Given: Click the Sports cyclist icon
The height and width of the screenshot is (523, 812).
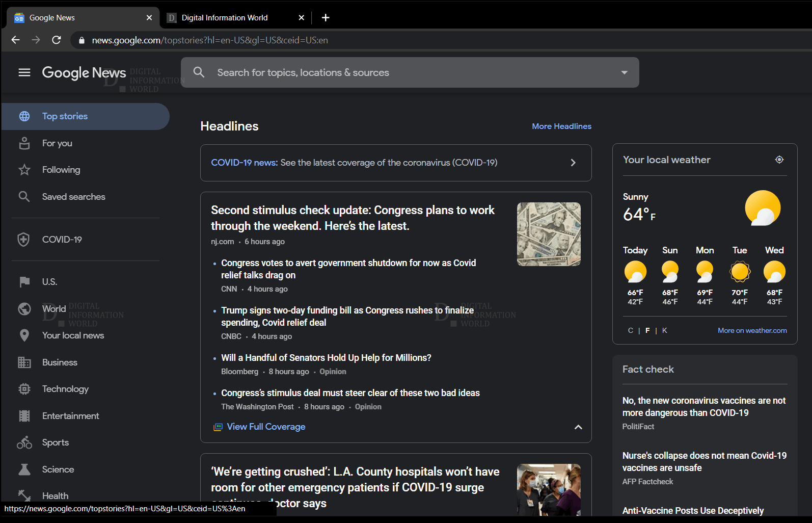Looking at the screenshot, I should click(24, 442).
